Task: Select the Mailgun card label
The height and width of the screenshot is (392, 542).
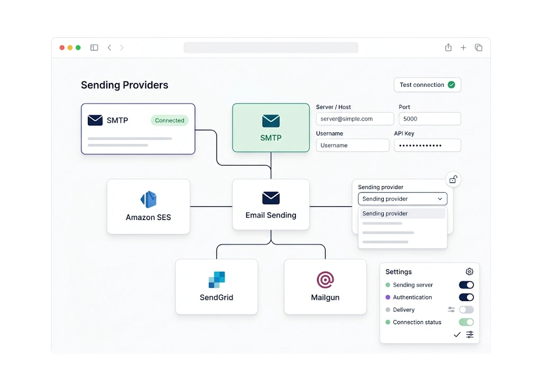Action: click(326, 297)
